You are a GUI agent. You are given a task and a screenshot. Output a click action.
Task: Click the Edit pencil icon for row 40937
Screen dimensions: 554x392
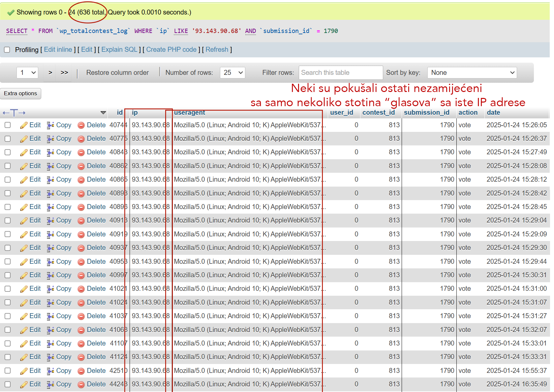point(24,248)
